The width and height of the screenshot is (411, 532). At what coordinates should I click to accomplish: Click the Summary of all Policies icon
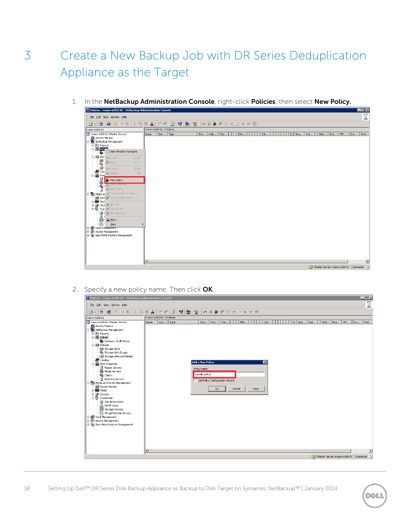pyautogui.click(x=102, y=341)
